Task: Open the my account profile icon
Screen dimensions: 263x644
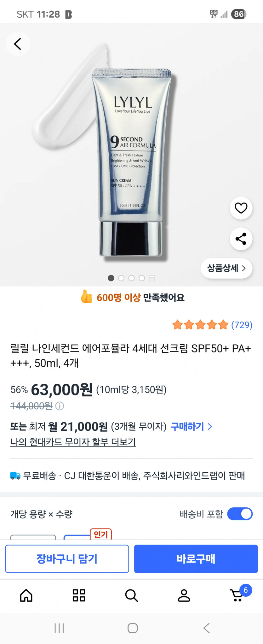Action: (x=184, y=595)
